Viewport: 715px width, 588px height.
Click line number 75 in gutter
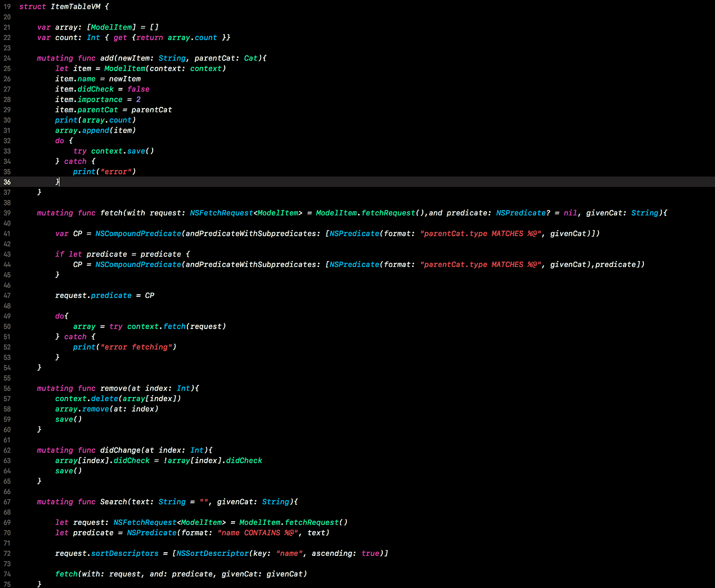[x=7, y=584]
